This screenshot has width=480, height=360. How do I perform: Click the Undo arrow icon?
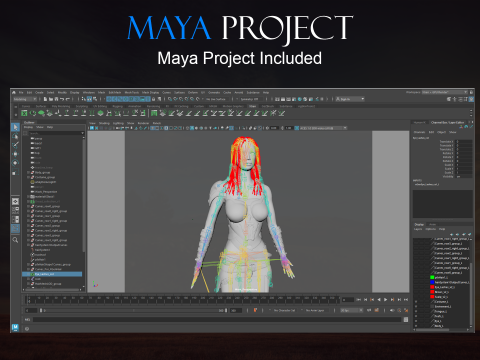(62, 99)
